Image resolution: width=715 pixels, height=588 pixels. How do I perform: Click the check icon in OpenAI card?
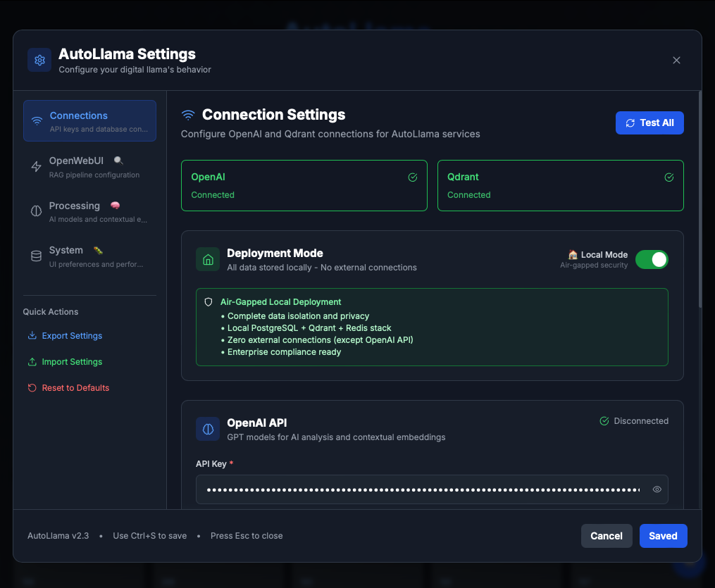click(x=413, y=177)
